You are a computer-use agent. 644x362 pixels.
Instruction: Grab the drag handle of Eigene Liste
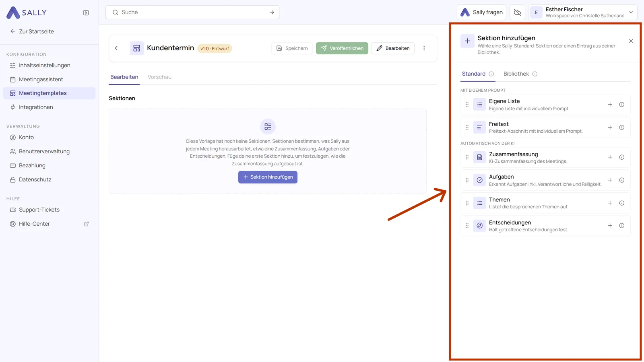pos(467,105)
